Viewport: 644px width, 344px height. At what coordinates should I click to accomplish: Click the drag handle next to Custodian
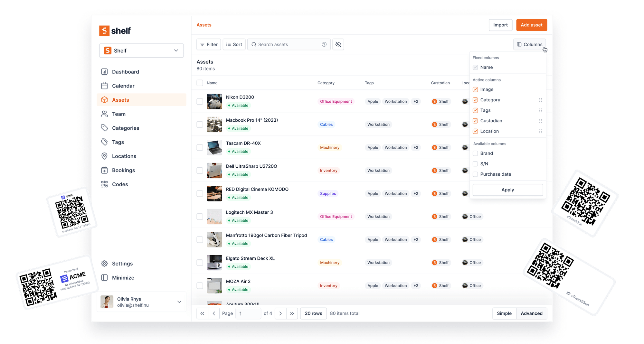pos(540,121)
